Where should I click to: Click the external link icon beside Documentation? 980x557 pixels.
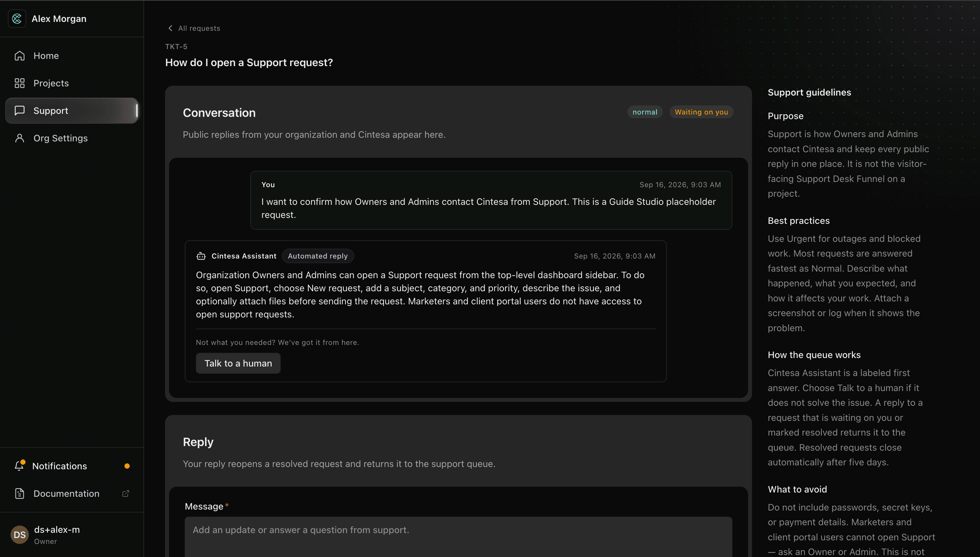(125, 494)
